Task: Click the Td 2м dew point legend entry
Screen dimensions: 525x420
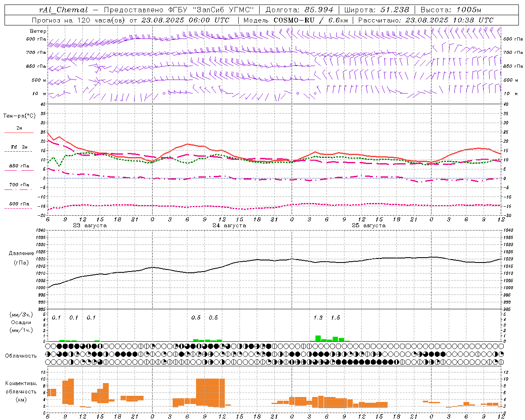Action: 19,147
